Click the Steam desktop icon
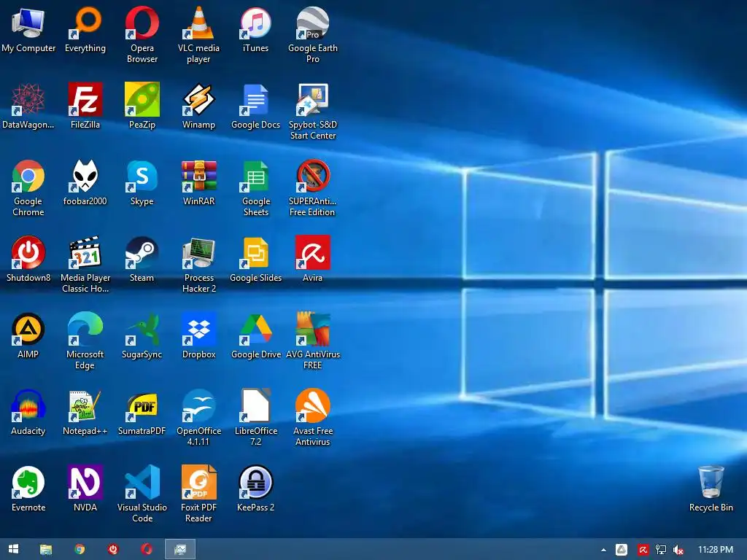Image resolution: width=747 pixels, height=560 pixels. click(x=142, y=259)
